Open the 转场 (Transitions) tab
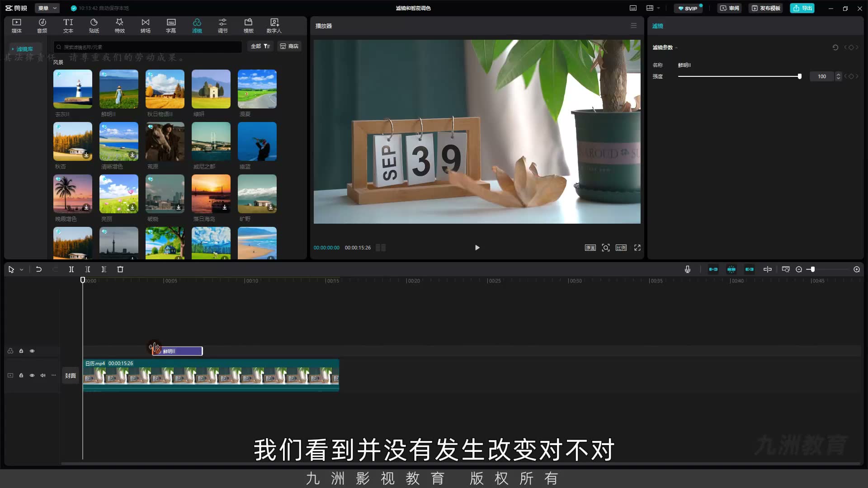Screen dimensions: 868x488 [x=145, y=26]
